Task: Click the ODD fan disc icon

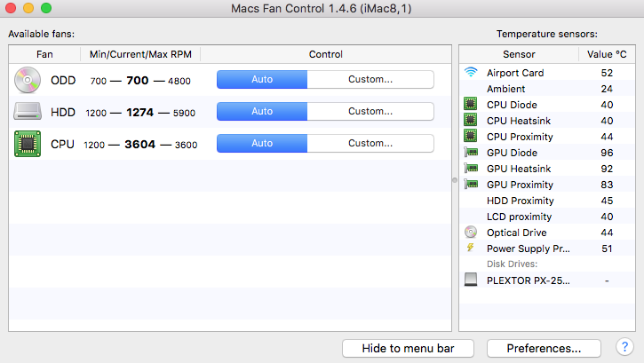Action: (28, 80)
